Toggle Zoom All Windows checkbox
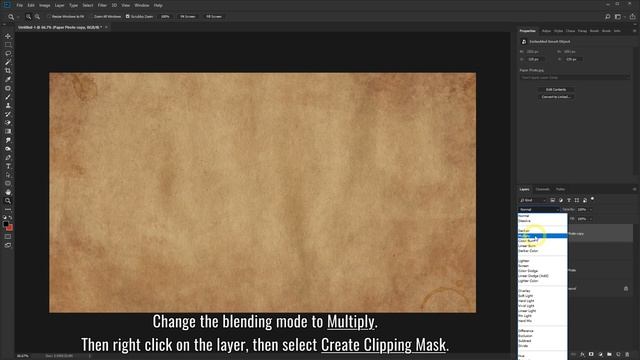The width and height of the screenshot is (640, 360). tap(91, 17)
